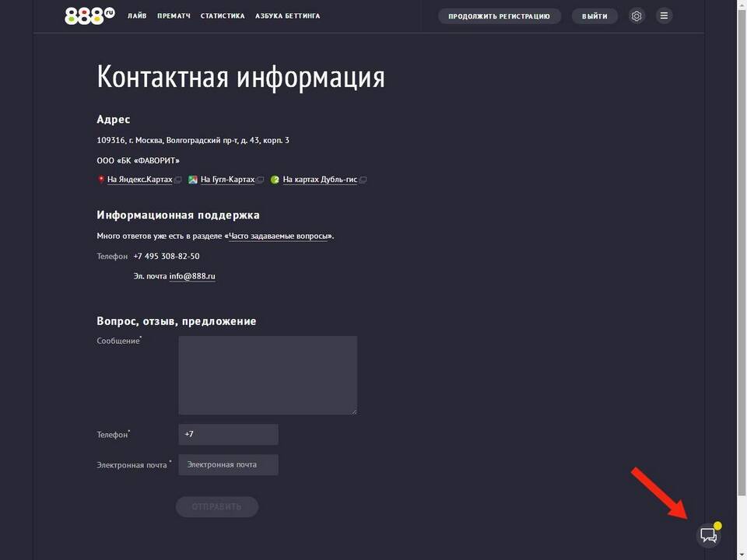Click the address text 109316, г. Москва
The height and width of the screenshot is (560, 747).
[131, 141]
